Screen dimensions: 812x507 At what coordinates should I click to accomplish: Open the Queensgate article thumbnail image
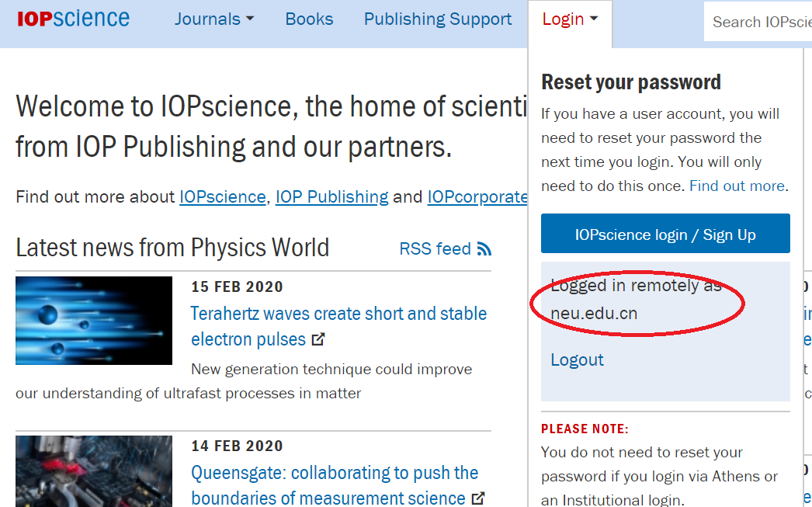pos(94,471)
